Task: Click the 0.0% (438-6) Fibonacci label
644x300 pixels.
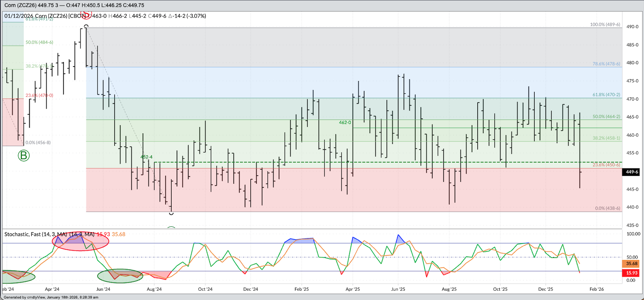Action: (x=607, y=208)
